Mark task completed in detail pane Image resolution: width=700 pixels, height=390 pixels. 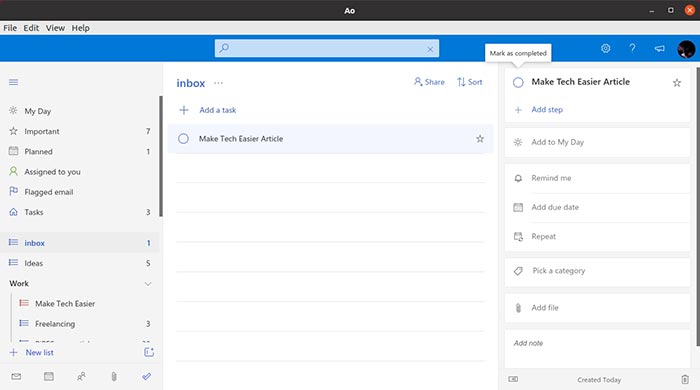coord(518,83)
